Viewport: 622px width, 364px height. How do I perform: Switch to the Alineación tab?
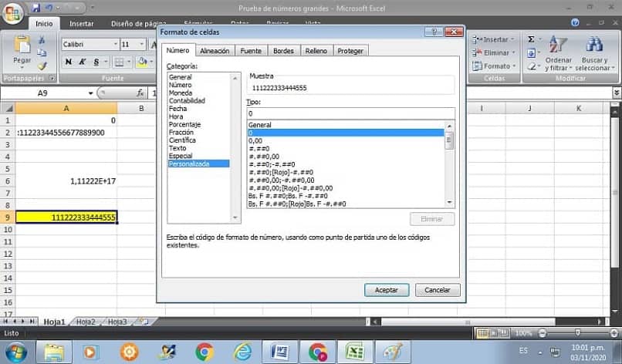(215, 51)
